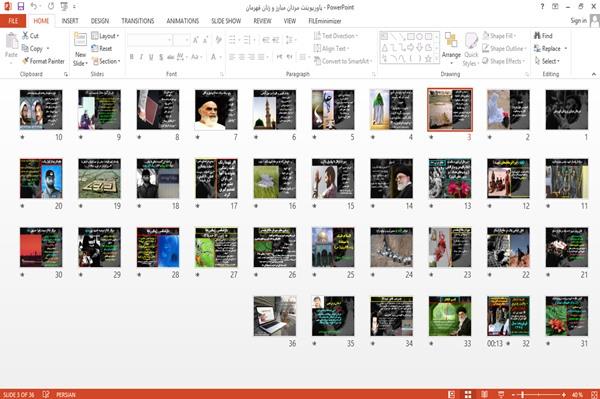Toggle Strikethrough formatting

point(171,57)
